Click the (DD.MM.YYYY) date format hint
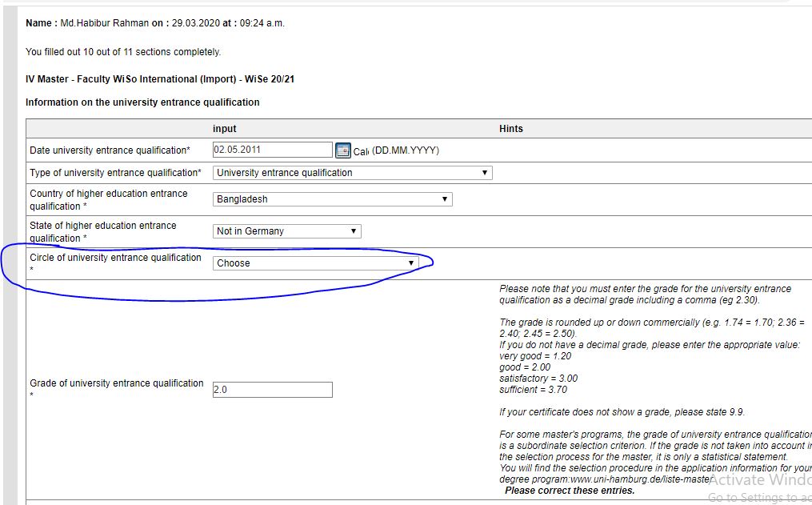812x505 pixels. coord(406,150)
